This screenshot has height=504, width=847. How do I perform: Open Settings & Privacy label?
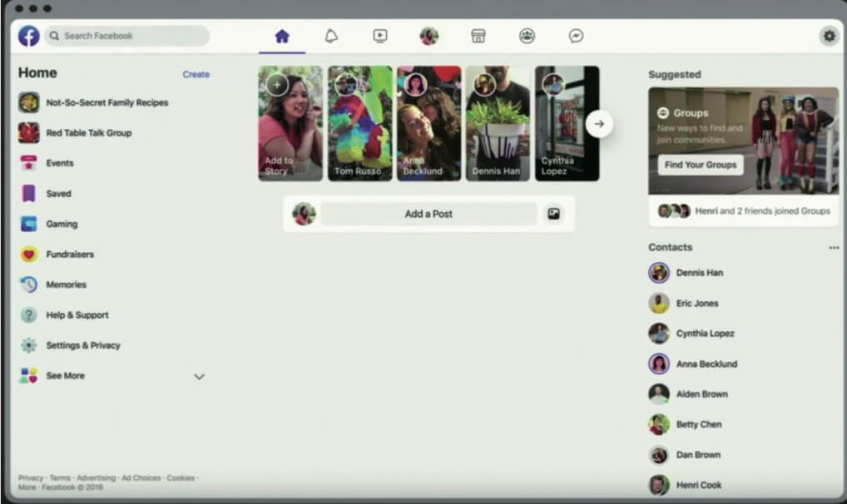pos(82,345)
